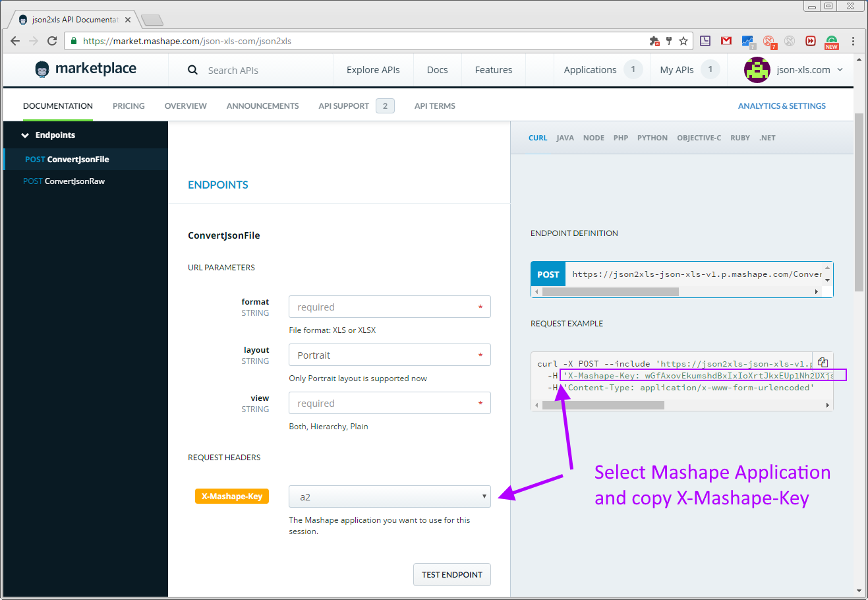
Task: Open a new browser tab
Action: [152, 20]
